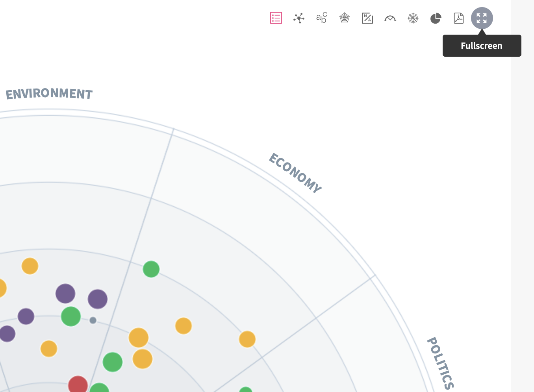The image size is (534, 392).
Task: Select the ECONOMY sector label
Action: [295, 173]
